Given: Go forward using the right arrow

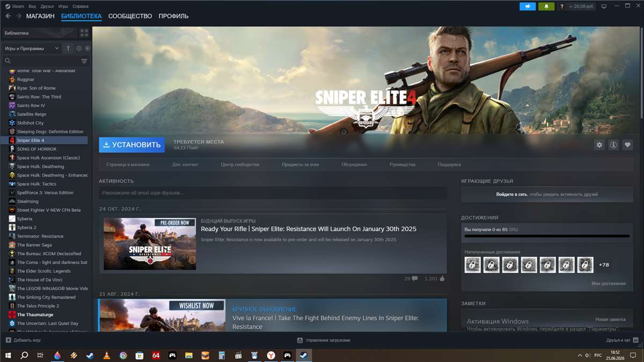Looking at the screenshot, I should click(x=19, y=16).
